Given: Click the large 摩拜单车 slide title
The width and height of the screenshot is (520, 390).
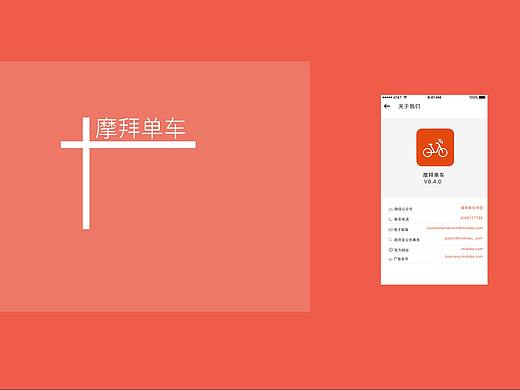Looking at the screenshot, I should (x=140, y=128).
